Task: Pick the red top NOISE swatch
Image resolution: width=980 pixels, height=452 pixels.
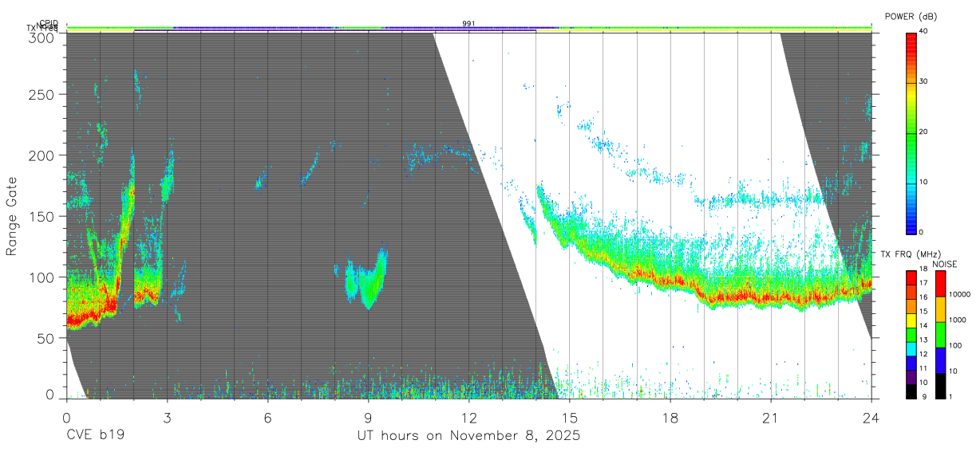Action: 940,283
